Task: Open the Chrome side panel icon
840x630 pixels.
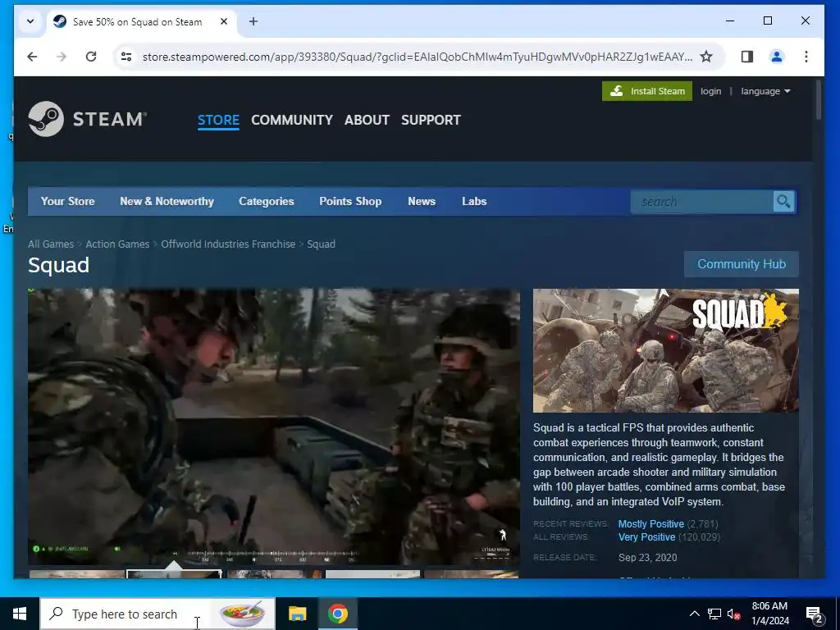Action: pos(746,57)
